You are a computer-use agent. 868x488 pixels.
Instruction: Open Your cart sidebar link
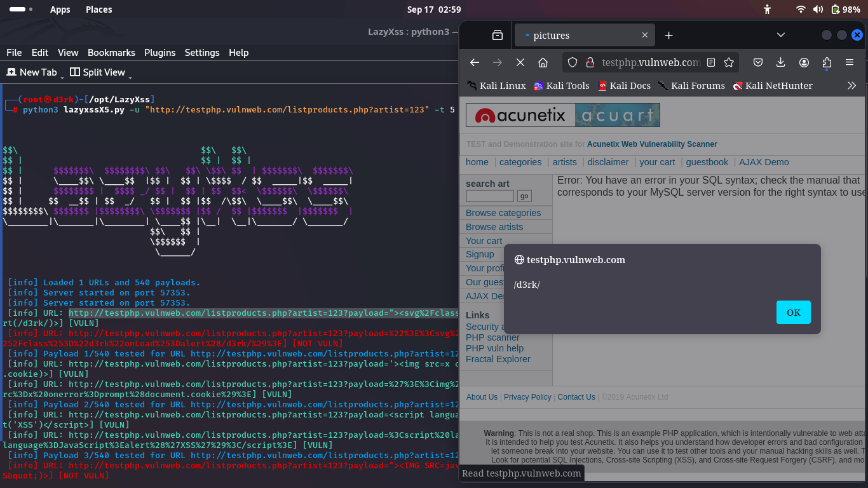pos(484,241)
